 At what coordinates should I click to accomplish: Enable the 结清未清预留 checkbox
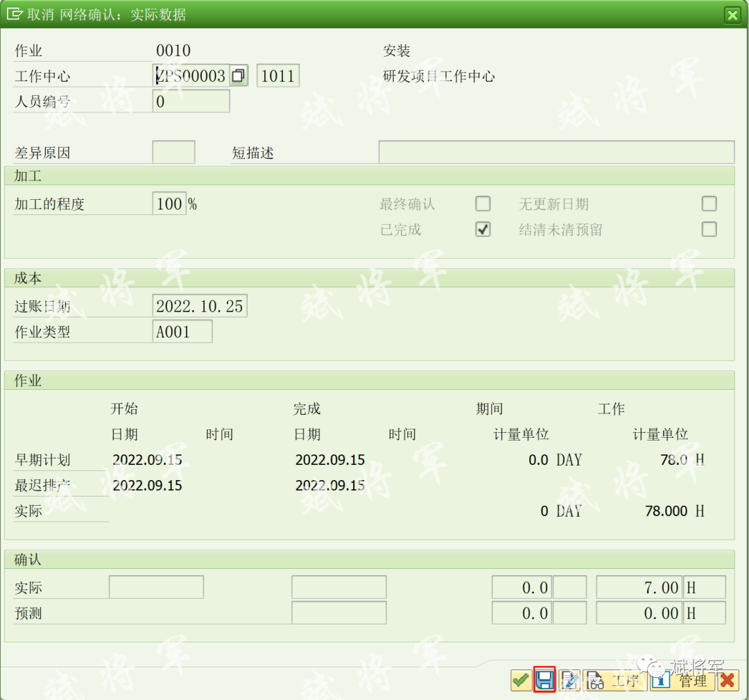pos(709,230)
